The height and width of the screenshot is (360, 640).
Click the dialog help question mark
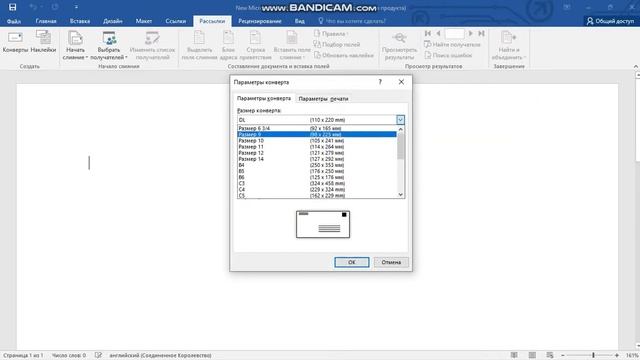pos(380,82)
